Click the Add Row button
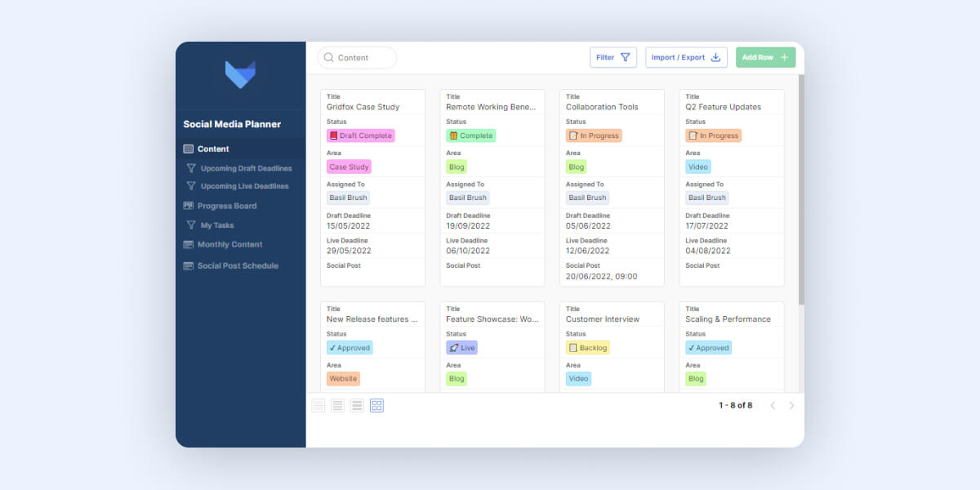The image size is (980, 490). coord(764,56)
